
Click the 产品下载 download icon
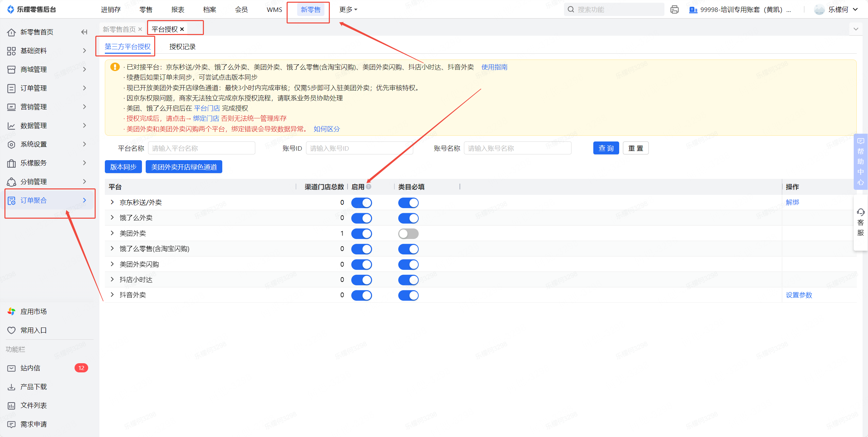11,387
